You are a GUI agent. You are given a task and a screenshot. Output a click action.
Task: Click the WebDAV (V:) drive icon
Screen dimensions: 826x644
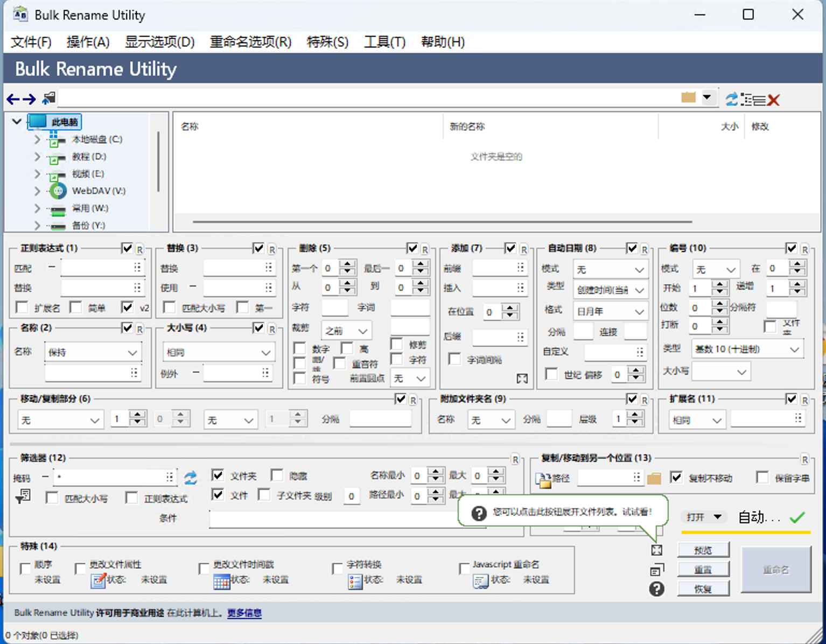pos(58,191)
